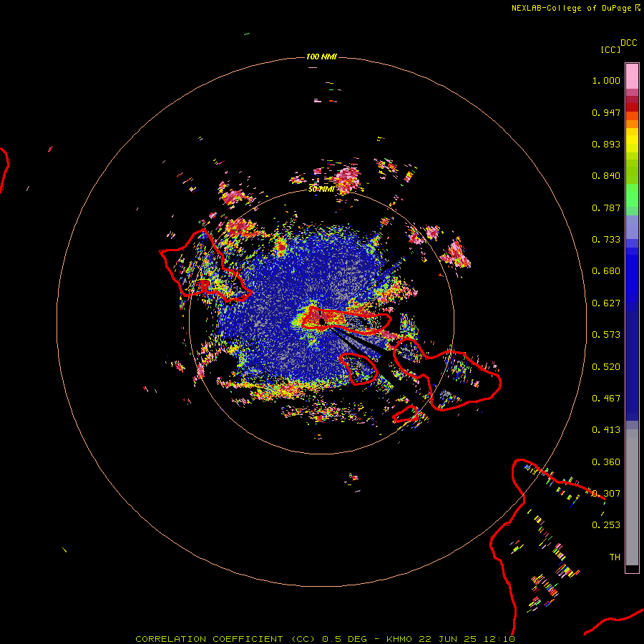This screenshot has height=644, width=644.
Task: Select the 0.733 scale value
Action: pos(606,240)
